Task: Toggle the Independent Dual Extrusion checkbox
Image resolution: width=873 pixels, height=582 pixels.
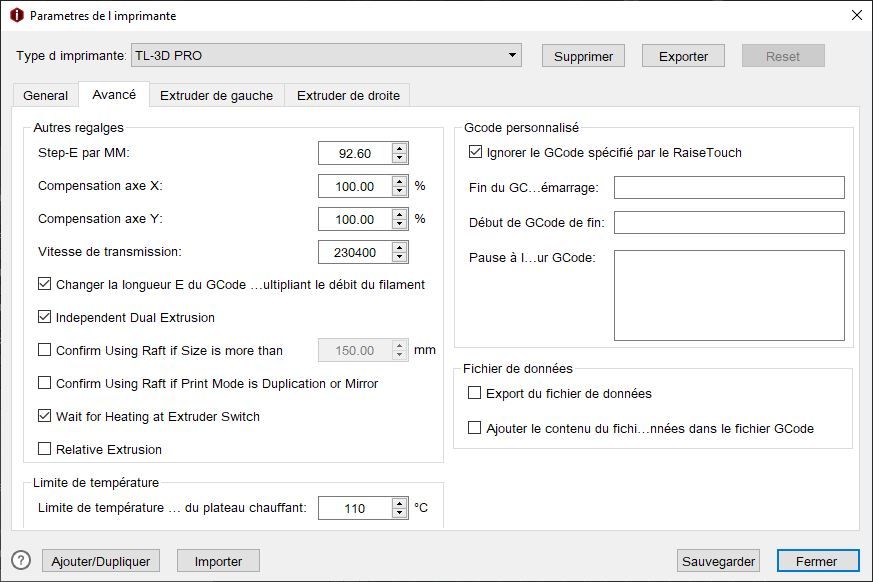Action: tap(45, 318)
